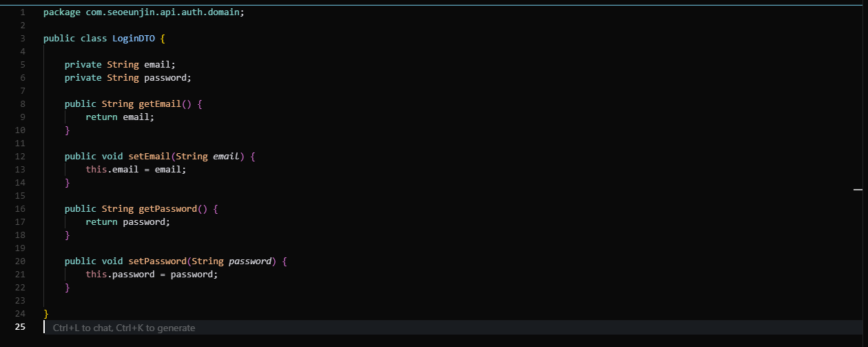868x347 pixels.
Task: Select the getPassword method name
Action: click(168, 209)
